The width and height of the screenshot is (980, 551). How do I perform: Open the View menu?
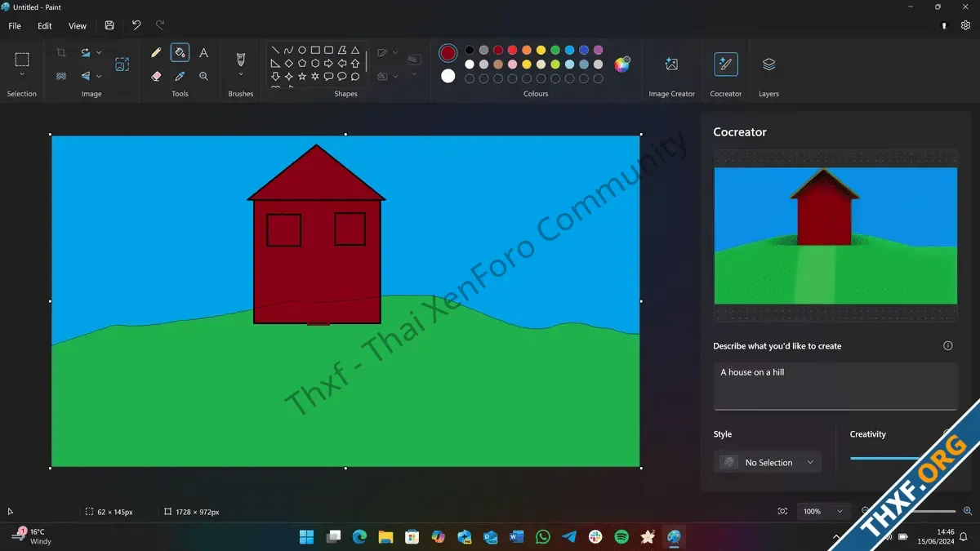pyautogui.click(x=78, y=25)
